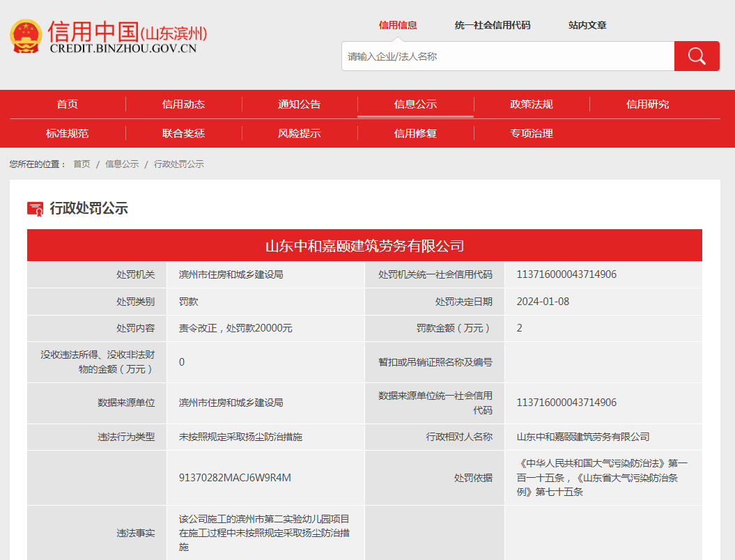The height and width of the screenshot is (560, 735).
Task: Click the 行政相对人名称 label
Action: point(459,437)
